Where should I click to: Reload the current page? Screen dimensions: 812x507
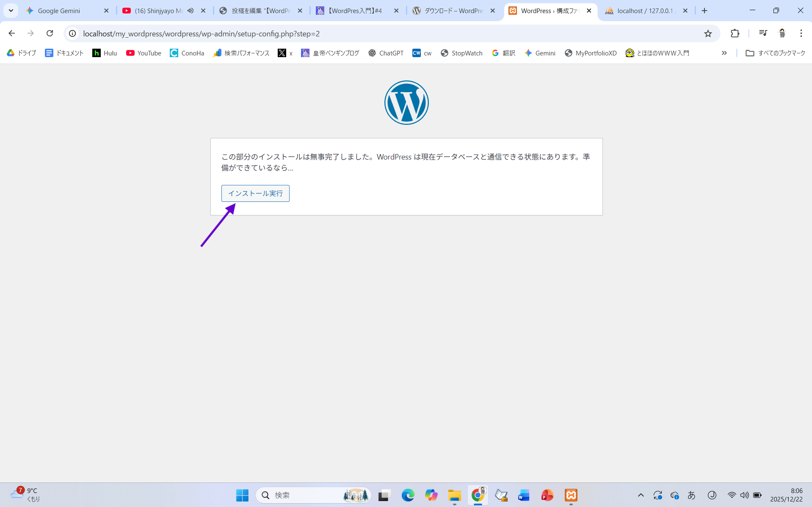pos(50,33)
